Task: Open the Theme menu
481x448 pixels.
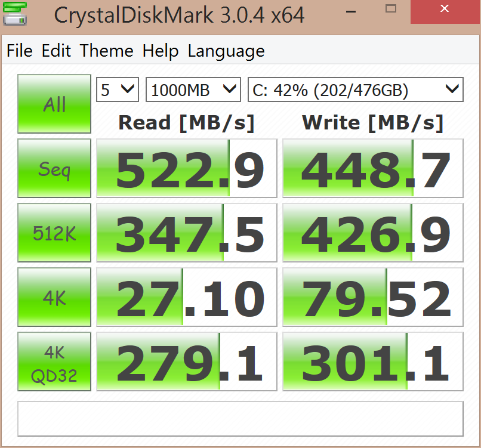Action: [x=106, y=51]
